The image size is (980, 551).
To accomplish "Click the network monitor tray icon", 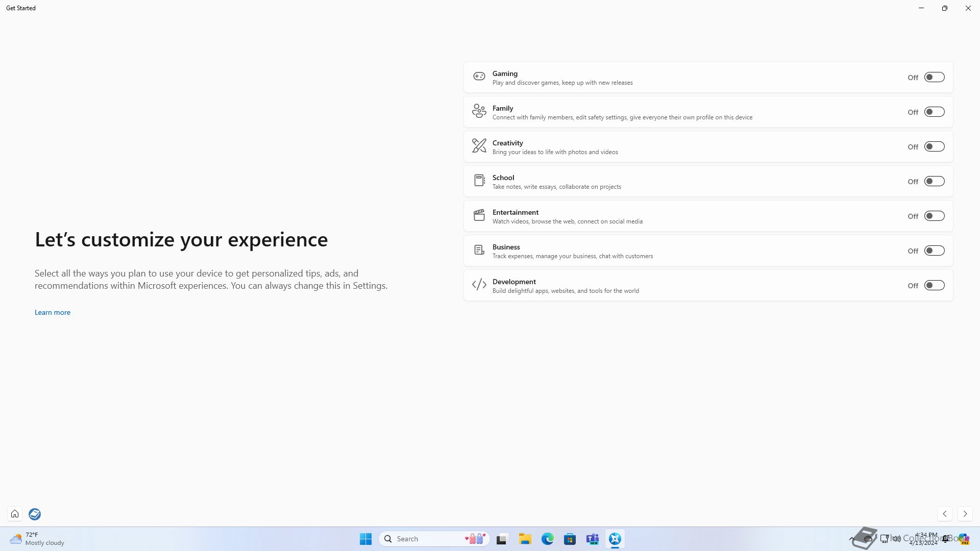I will tap(884, 539).
